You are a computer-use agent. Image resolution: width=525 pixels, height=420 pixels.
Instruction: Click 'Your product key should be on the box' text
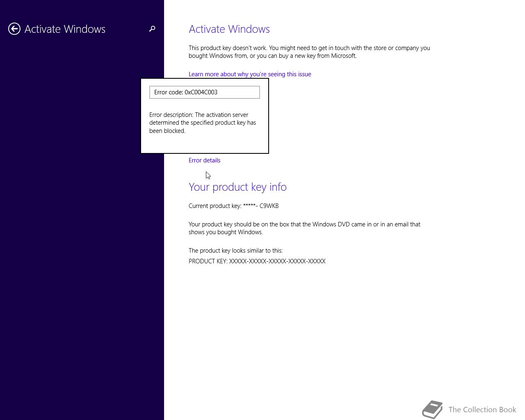[x=304, y=228]
